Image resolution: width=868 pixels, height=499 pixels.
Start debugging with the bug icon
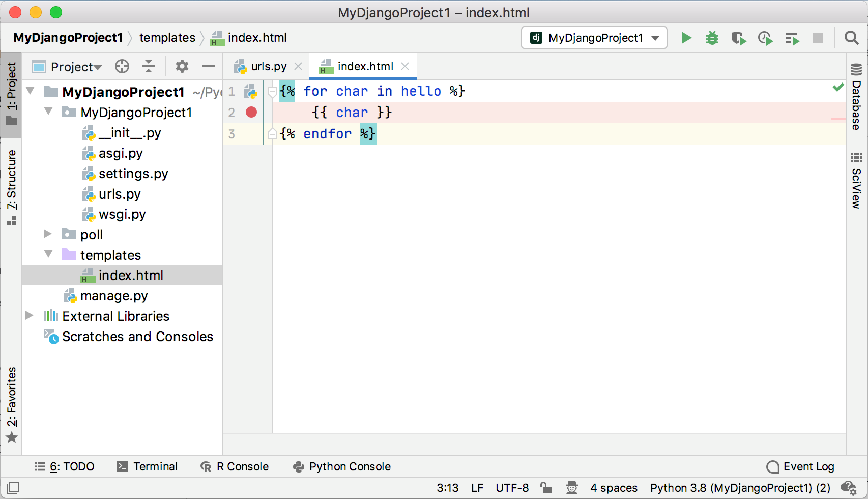click(x=712, y=38)
